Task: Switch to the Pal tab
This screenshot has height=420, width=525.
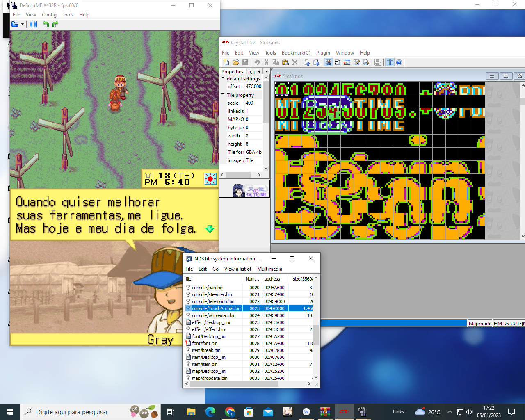Action: point(251,72)
